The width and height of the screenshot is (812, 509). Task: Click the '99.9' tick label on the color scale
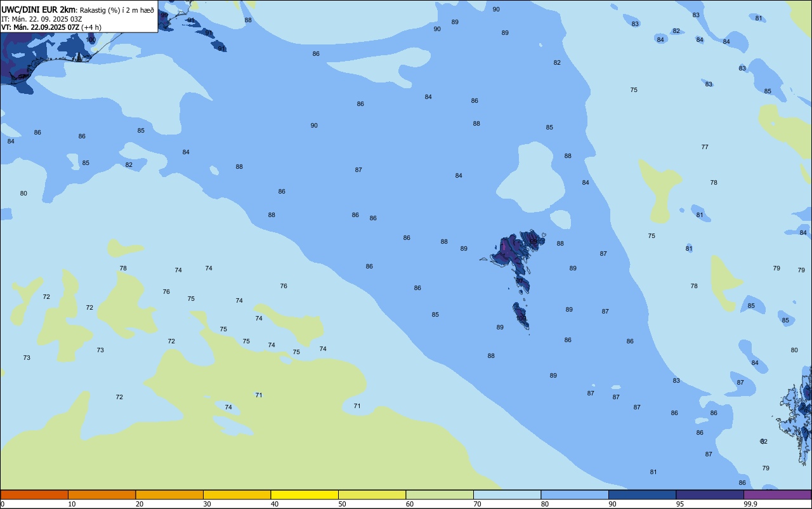750,504
